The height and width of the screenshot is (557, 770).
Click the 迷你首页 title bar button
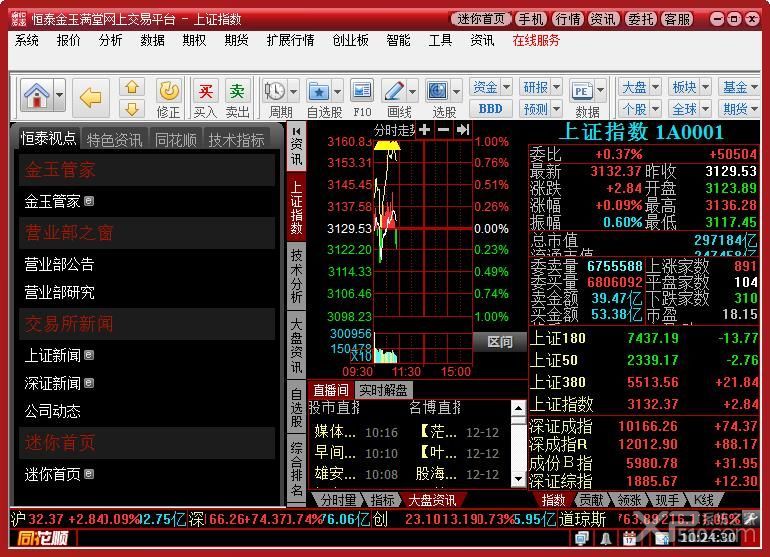481,19
